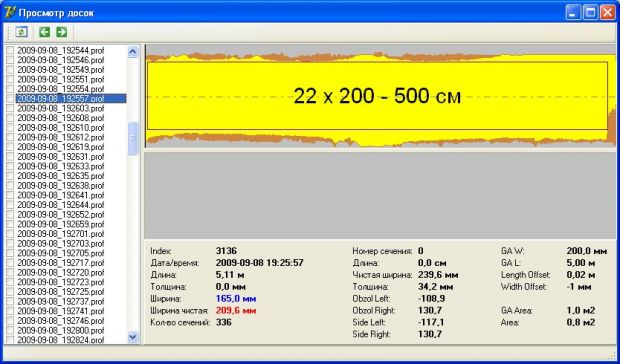Click the date value 2009-09-08 19:25:57
The width and height of the screenshot is (620, 364).
[260, 262]
